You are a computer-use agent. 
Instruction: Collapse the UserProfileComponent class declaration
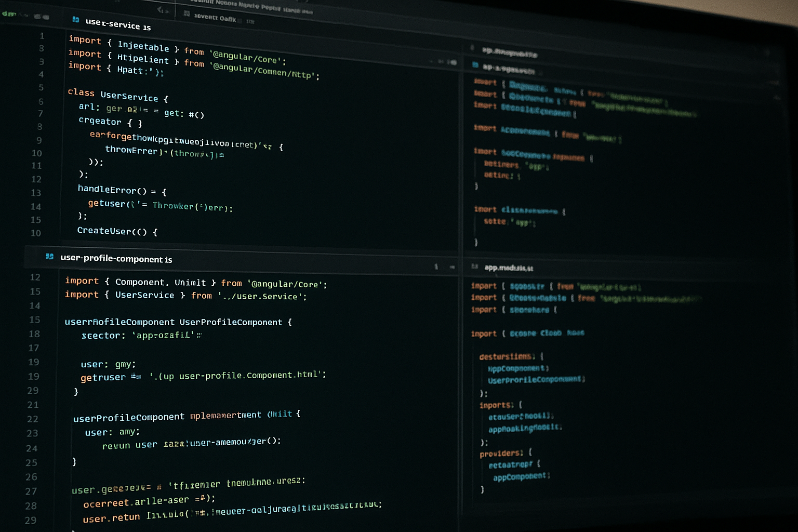coord(57,322)
